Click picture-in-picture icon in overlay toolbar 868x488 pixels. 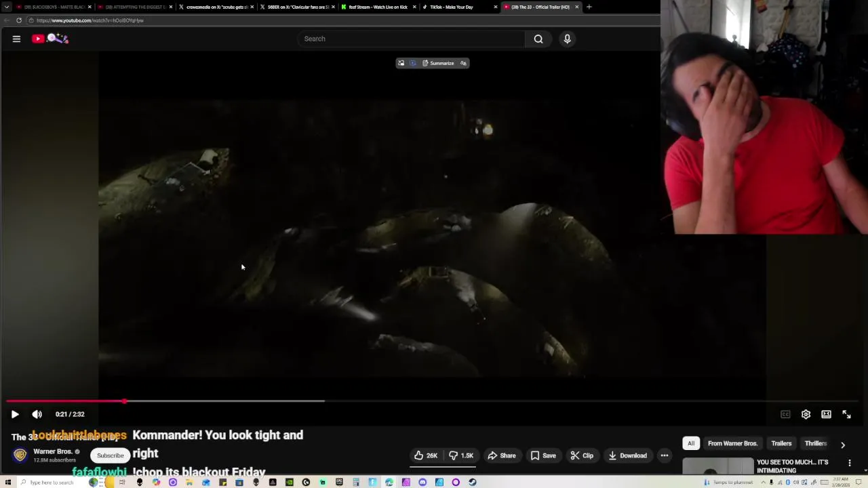pyautogui.click(x=401, y=63)
